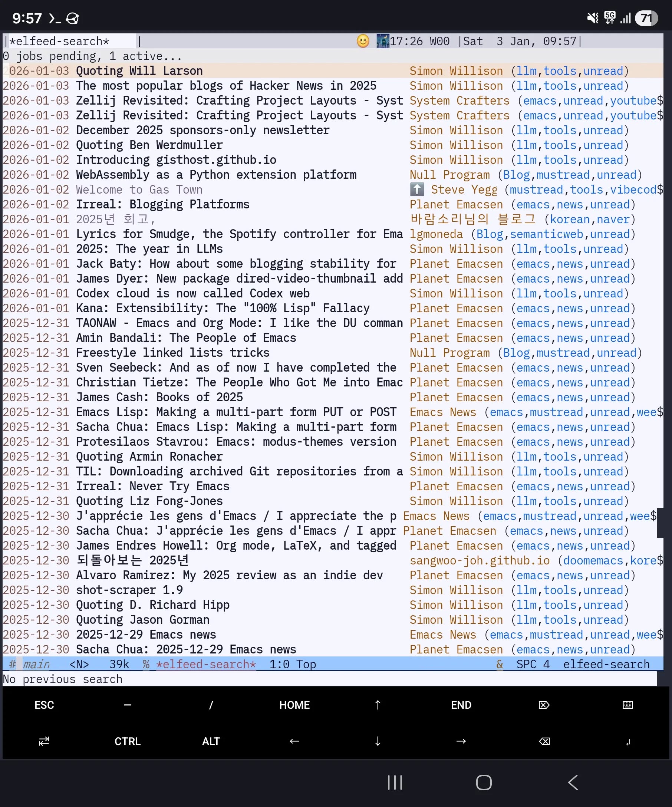
Task: Click the minibuffer "No previous search" line
Action: point(63,679)
